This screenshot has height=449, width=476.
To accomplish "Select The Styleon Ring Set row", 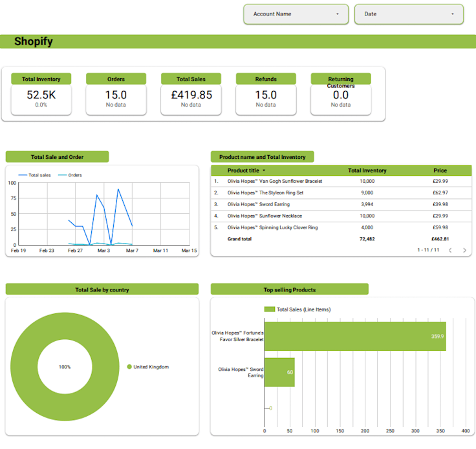I will [x=341, y=193].
